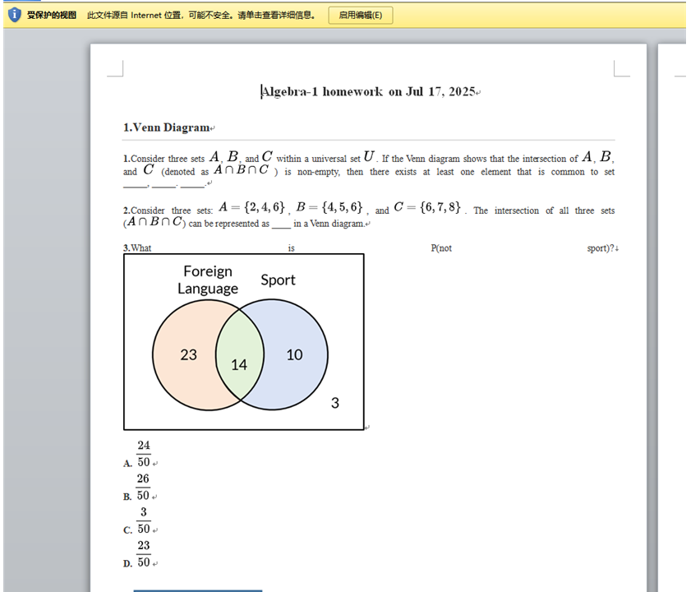This screenshot has width=700, height=592.
Task: Click the Venn diagram image
Action: (x=244, y=342)
